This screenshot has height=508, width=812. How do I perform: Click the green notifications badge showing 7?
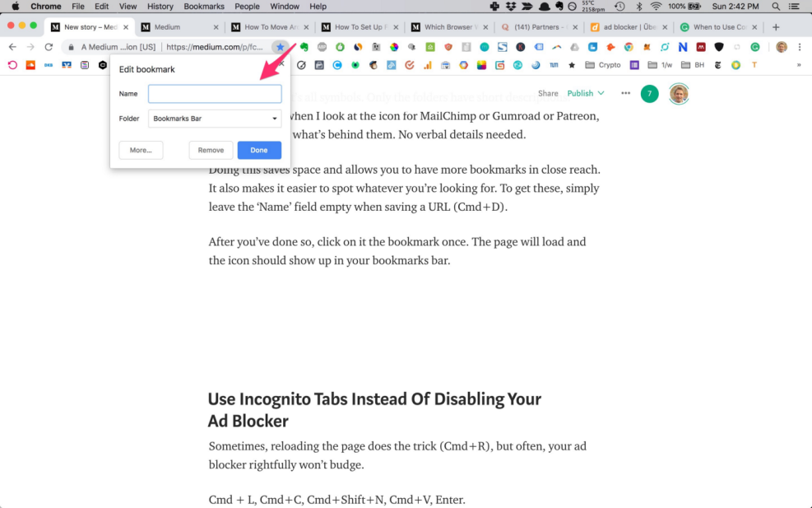[649, 94]
